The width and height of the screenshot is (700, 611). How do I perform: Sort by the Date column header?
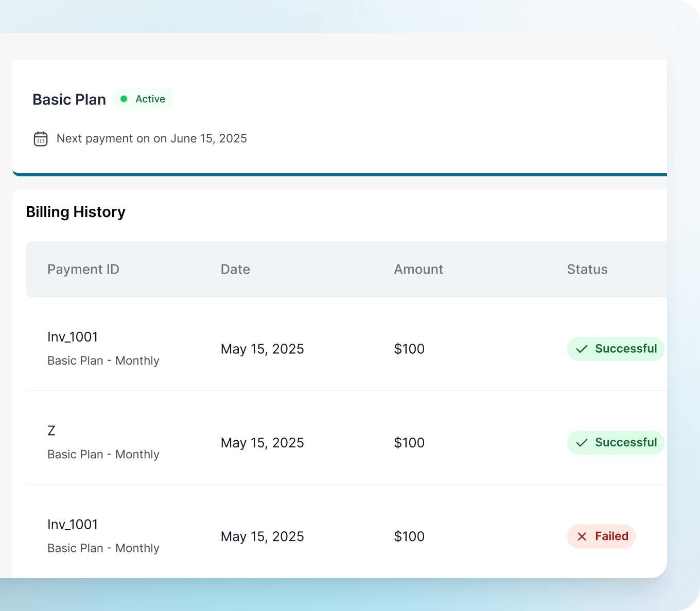(235, 269)
